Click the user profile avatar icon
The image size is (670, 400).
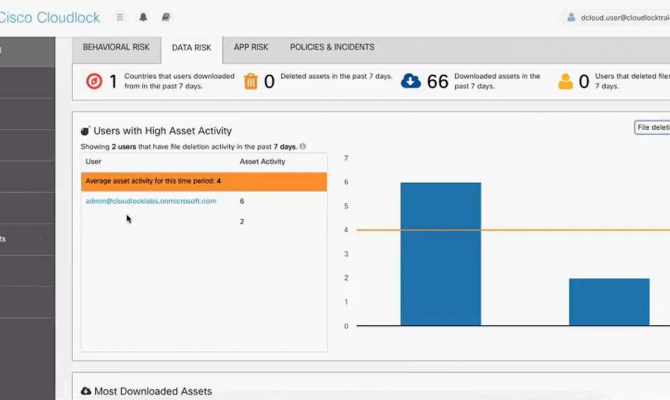pyautogui.click(x=571, y=18)
